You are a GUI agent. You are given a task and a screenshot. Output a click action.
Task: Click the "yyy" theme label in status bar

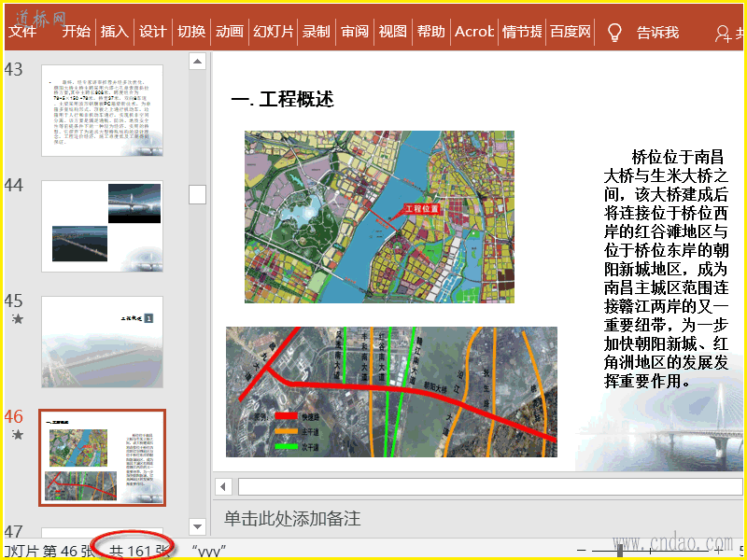click(x=208, y=552)
